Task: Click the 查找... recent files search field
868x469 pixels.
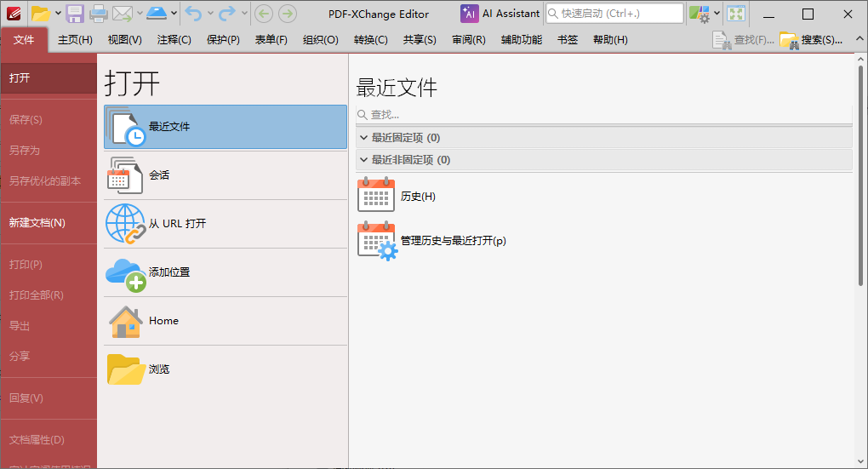Action: click(x=604, y=115)
